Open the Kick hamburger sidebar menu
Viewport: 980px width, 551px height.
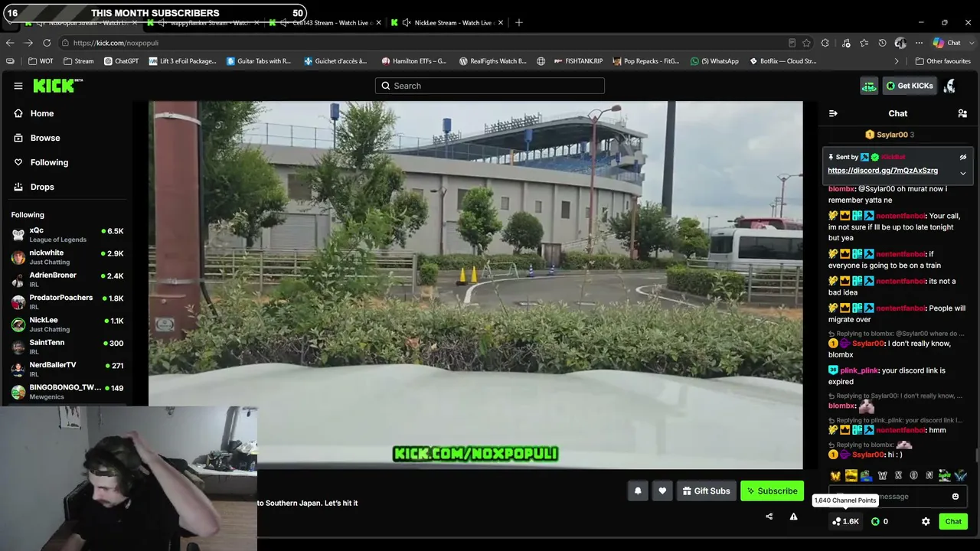(18, 86)
